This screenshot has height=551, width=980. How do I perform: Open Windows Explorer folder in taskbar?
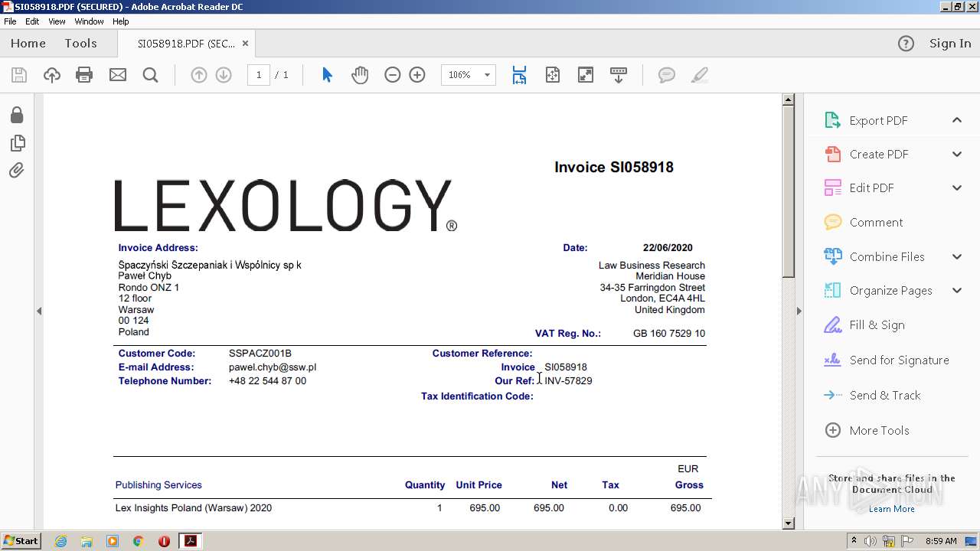tap(87, 541)
